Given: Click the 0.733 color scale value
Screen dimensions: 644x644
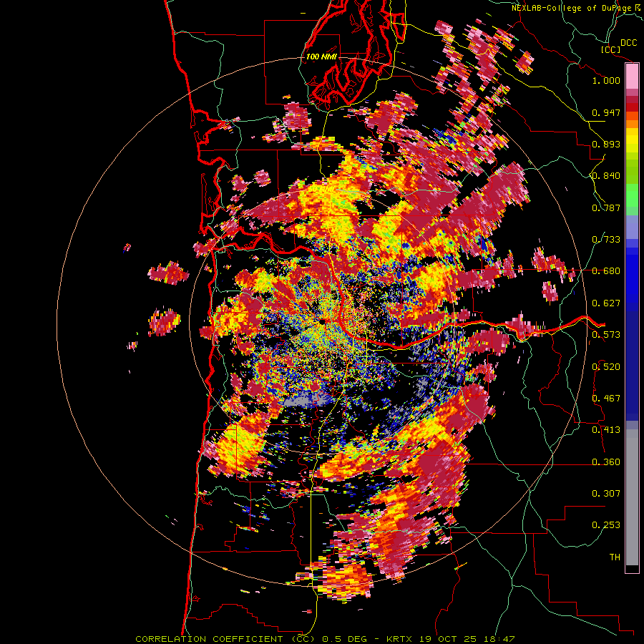Looking at the screenshot, I should coord(606,240).
